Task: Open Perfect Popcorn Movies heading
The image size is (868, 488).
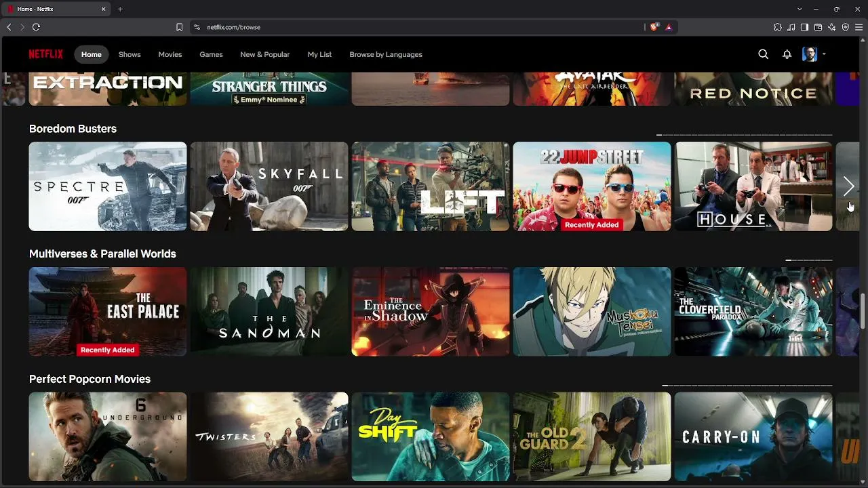Action: pos(90,379)
